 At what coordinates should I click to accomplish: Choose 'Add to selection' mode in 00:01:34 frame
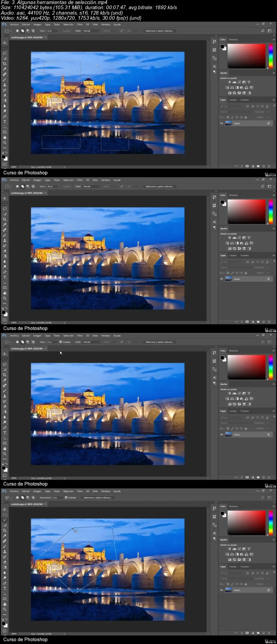click(x=22, y=31)
